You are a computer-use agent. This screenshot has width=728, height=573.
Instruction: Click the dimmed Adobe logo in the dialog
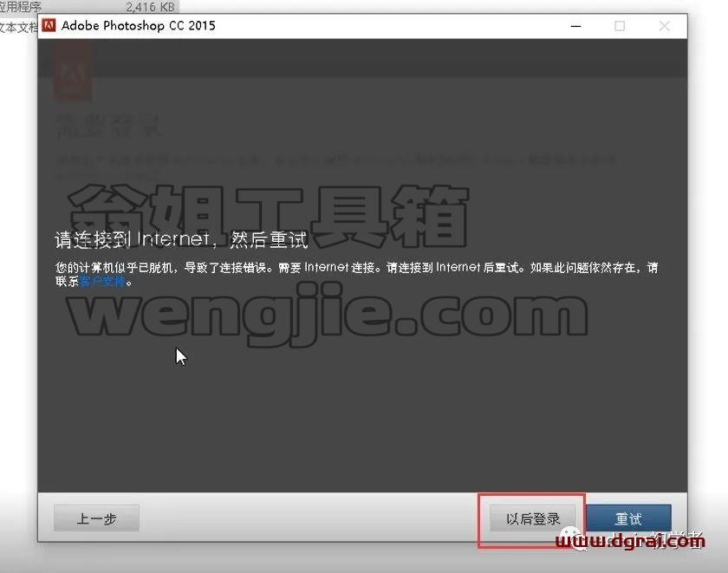pyautogui.click(x=73, y=73)
